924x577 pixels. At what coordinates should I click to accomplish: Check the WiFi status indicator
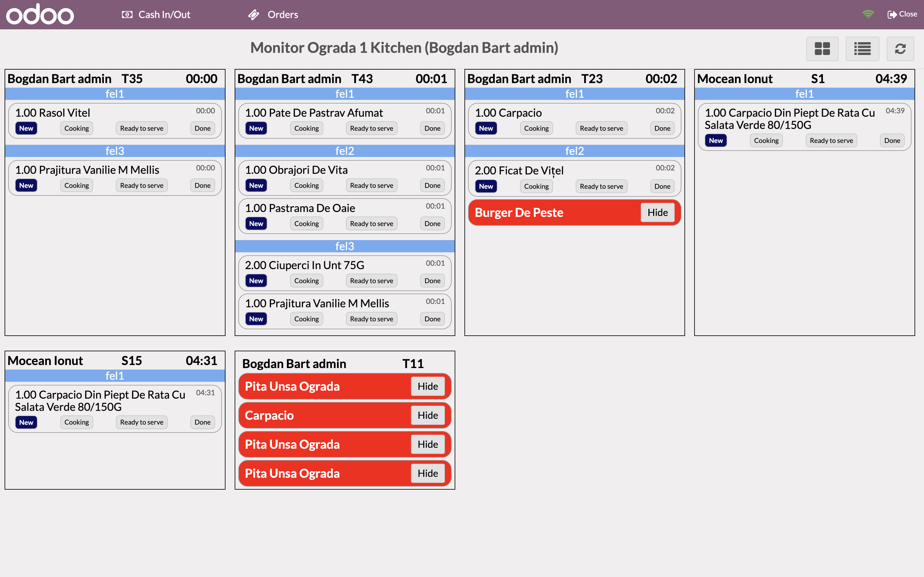868,14
